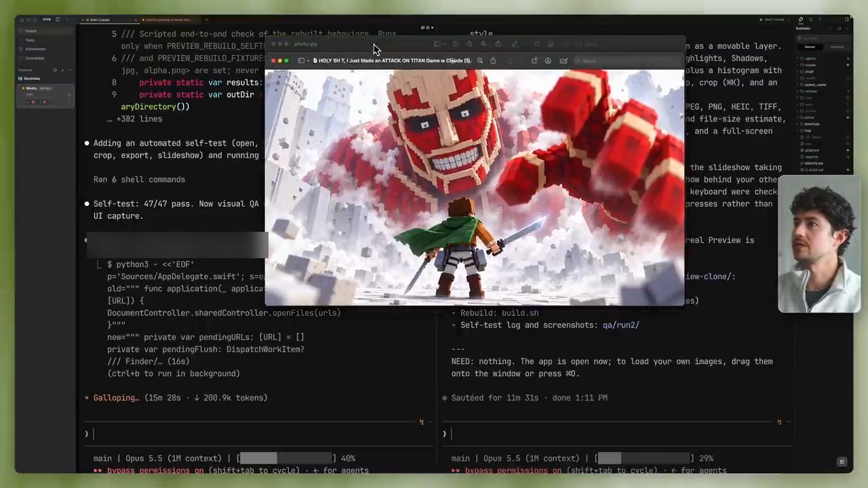Open markup toolbar in the ATTACK ON TITAN window
The height and width of the screenshot is (488, 868).
coord(548,60)
